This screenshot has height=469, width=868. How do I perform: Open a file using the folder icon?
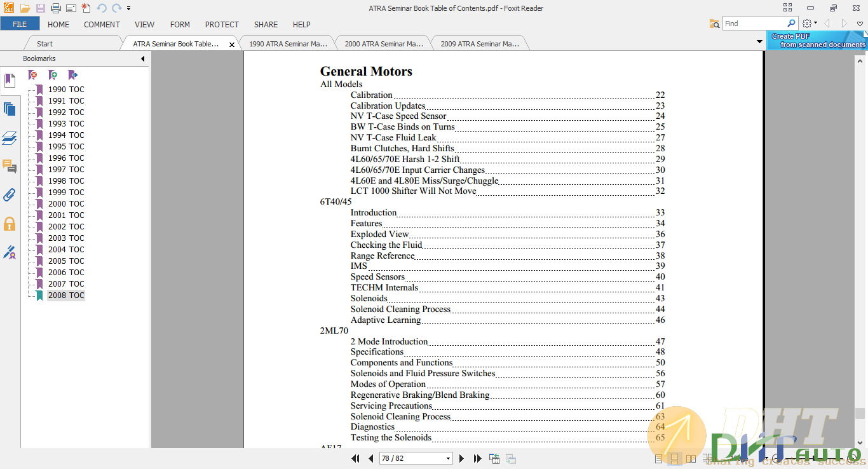click(x=25, y=8)
